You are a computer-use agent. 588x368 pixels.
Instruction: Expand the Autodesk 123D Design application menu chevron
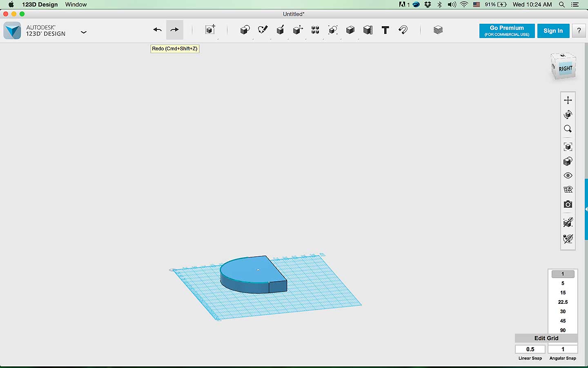click(x=84, y=32)
